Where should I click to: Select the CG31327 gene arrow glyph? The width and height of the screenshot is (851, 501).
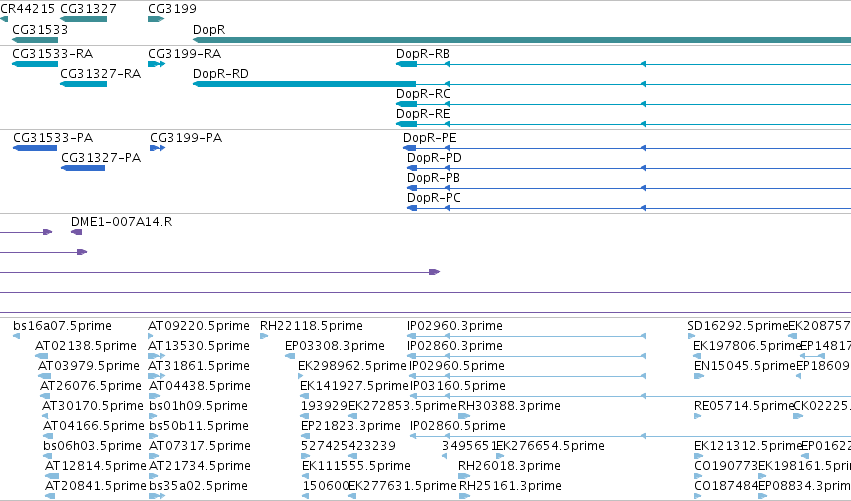tap(84, 20)
